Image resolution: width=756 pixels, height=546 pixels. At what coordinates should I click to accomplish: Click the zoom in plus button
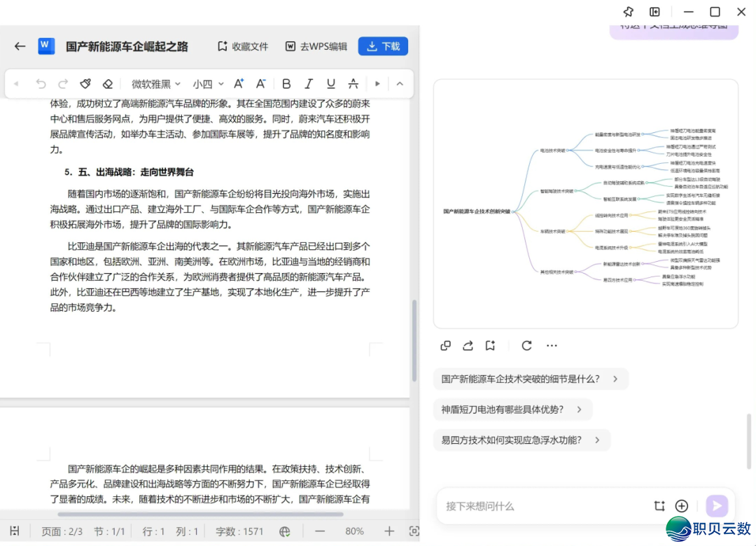(x=390, y=531)
